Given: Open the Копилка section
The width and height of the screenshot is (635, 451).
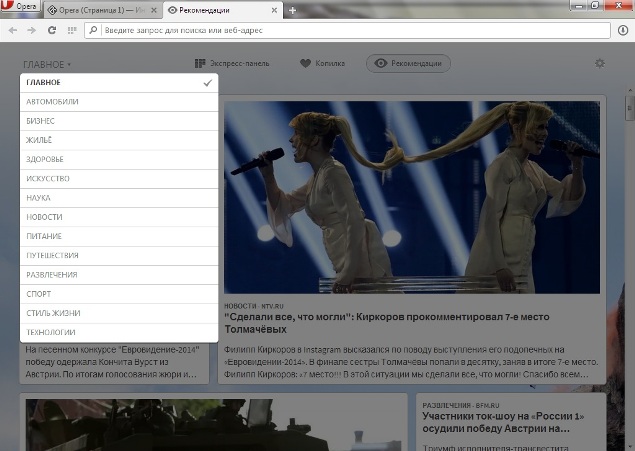Looking at the screenshot, I should click(x=322, y=63).
